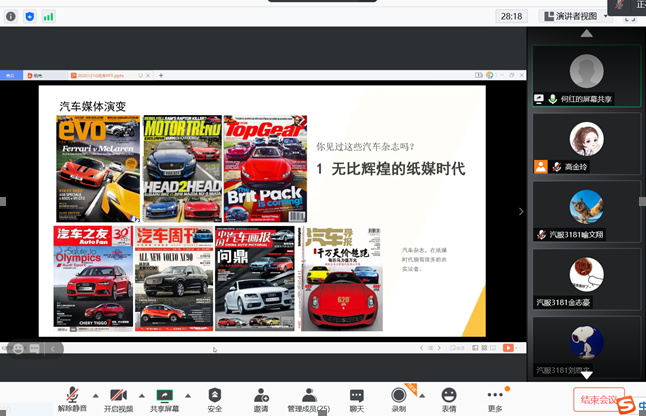
Task: Open the Chat (聊天) panel
Action: (x=356, y=399)
